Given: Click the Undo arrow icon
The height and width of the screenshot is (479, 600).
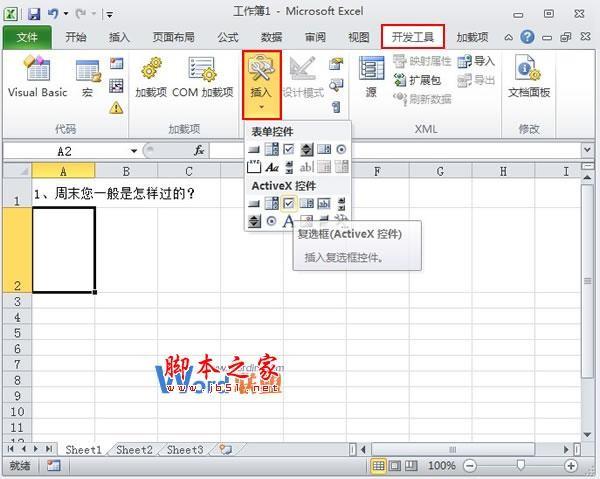Looking at the screenshot, I should [x=52, y=14].
